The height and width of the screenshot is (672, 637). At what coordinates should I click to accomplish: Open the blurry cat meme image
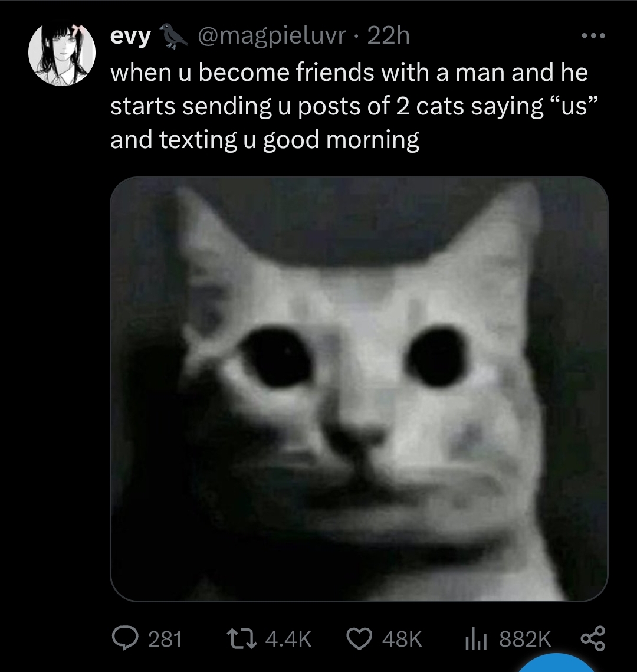point(359,389)
